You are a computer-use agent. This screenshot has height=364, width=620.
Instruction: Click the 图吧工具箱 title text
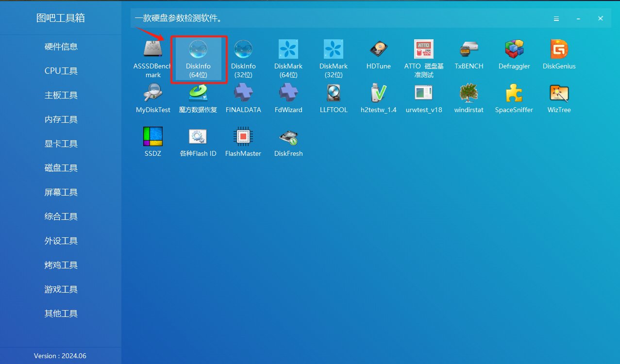(x=61, y=18)
